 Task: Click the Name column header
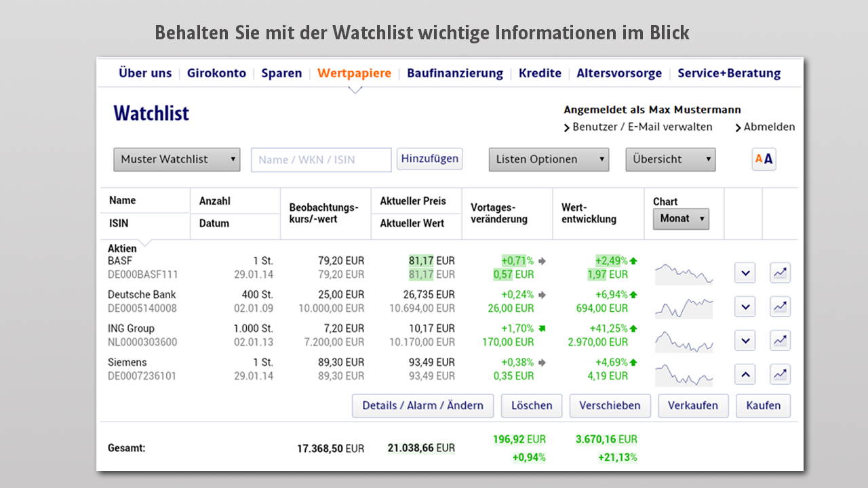[122, 201]
